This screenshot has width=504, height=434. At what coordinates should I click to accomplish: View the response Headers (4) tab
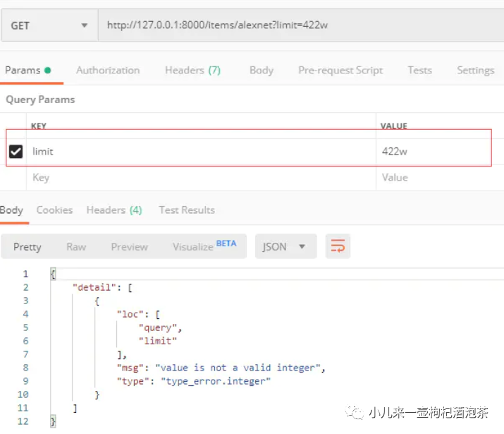coord(114,210)
